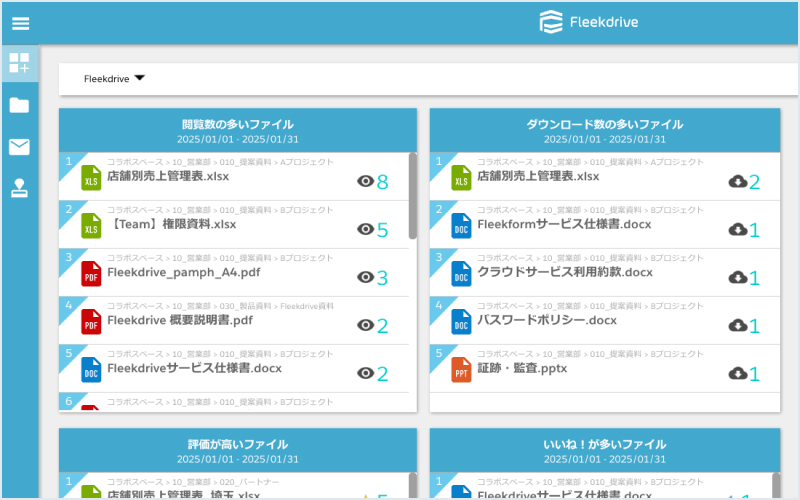
Task: Click eye icon with 8 views
Action: coord(365,181)
